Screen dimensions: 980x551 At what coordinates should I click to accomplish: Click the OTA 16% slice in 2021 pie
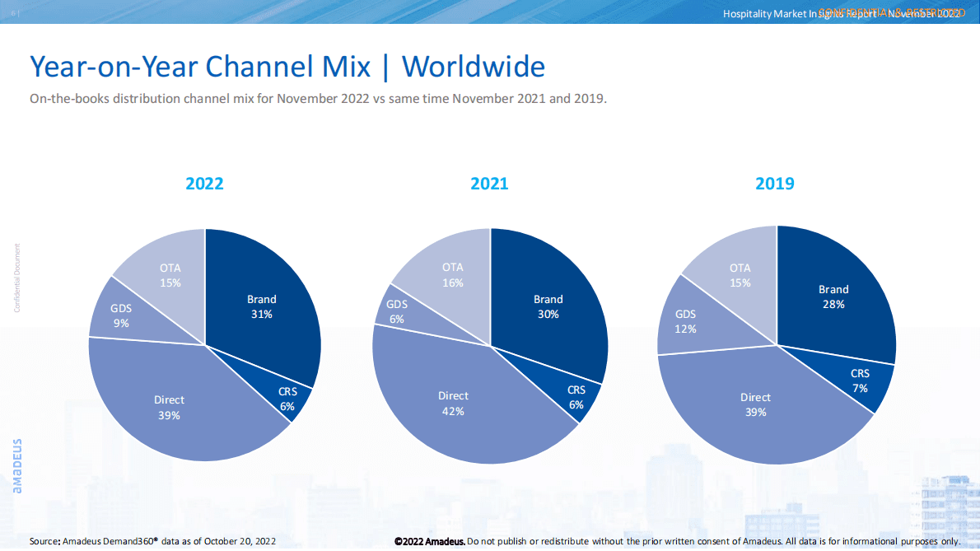tap(452, 274)
